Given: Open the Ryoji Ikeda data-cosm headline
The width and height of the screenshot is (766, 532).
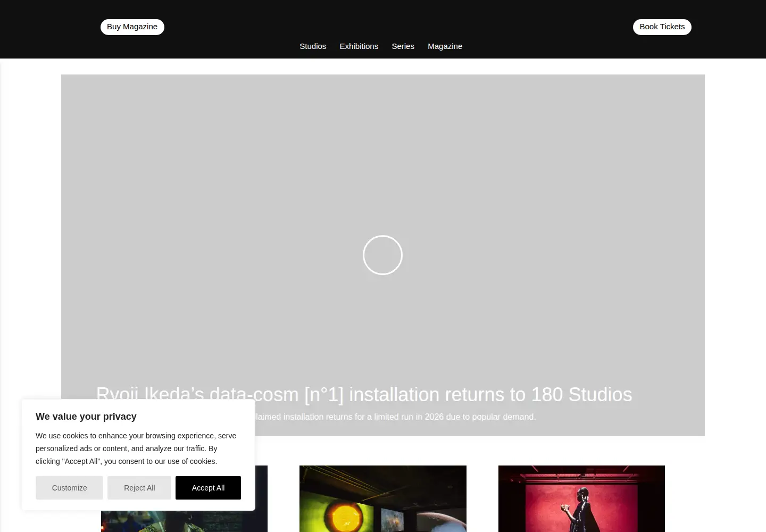Looking at the screenshot, I should tap(364, 395).
